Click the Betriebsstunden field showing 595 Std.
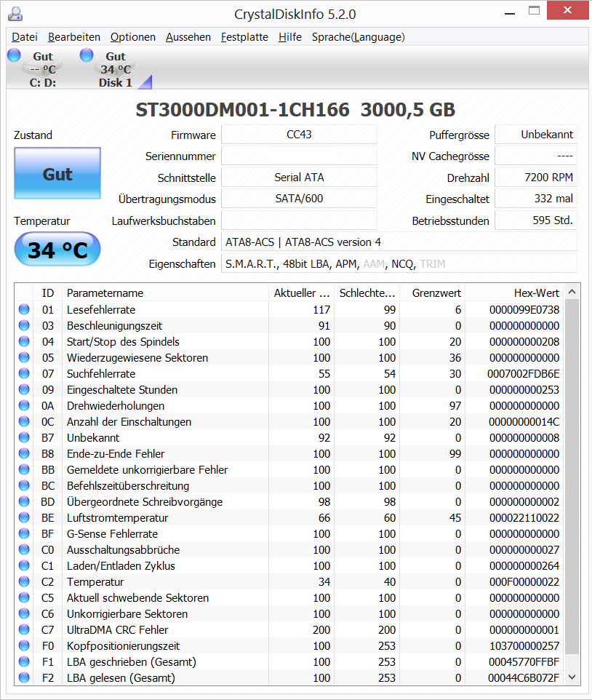The image size is (592, 700). coord(536,220)
